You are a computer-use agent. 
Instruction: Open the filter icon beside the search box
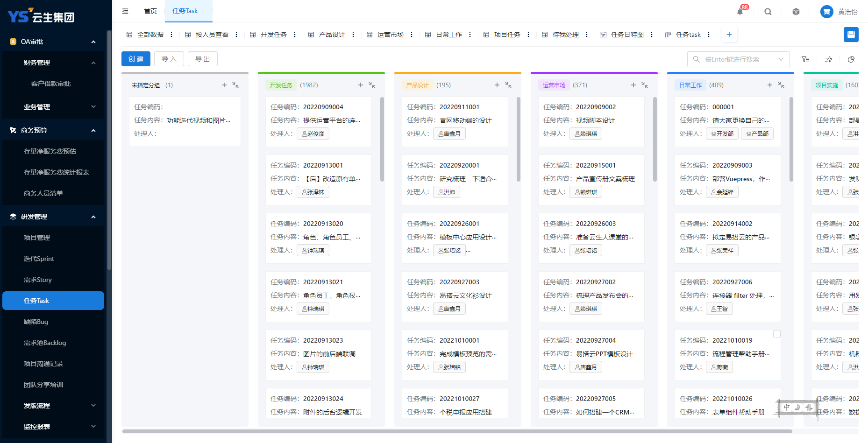pyautogui.click(x=805, y=59)
